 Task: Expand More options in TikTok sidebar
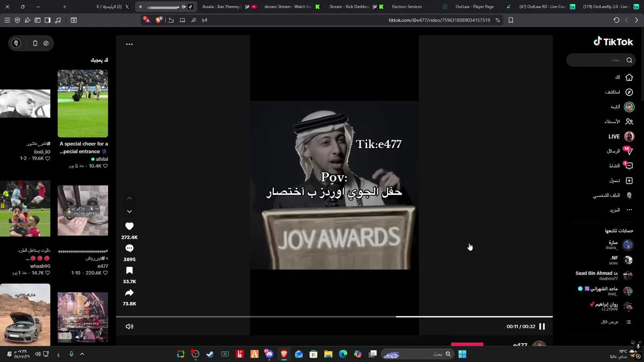point(621,210)
